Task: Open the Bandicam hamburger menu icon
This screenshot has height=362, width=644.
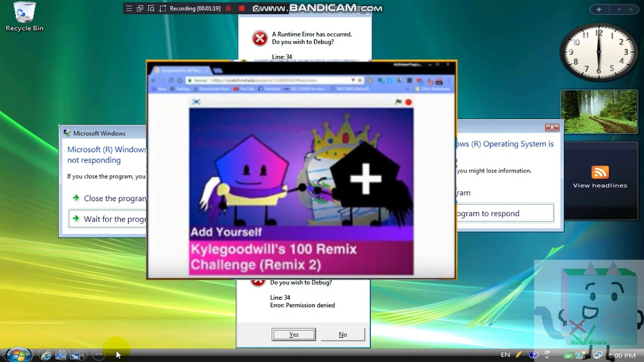Action: 129,8
